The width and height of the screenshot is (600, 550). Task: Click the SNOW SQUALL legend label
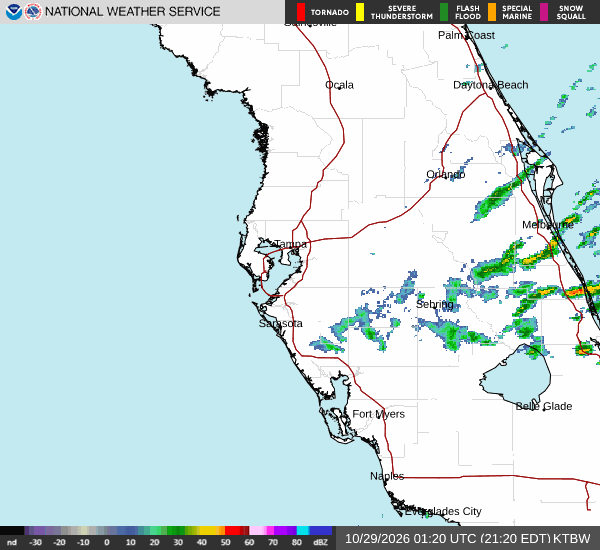(x=571, y=12)
